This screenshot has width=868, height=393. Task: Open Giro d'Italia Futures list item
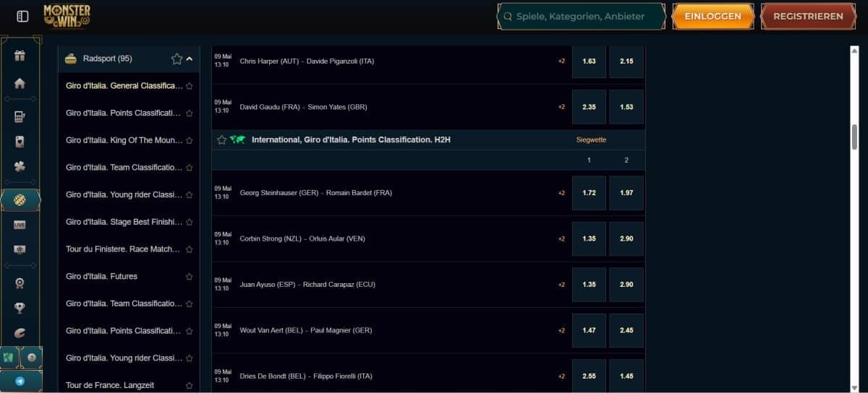101,277
